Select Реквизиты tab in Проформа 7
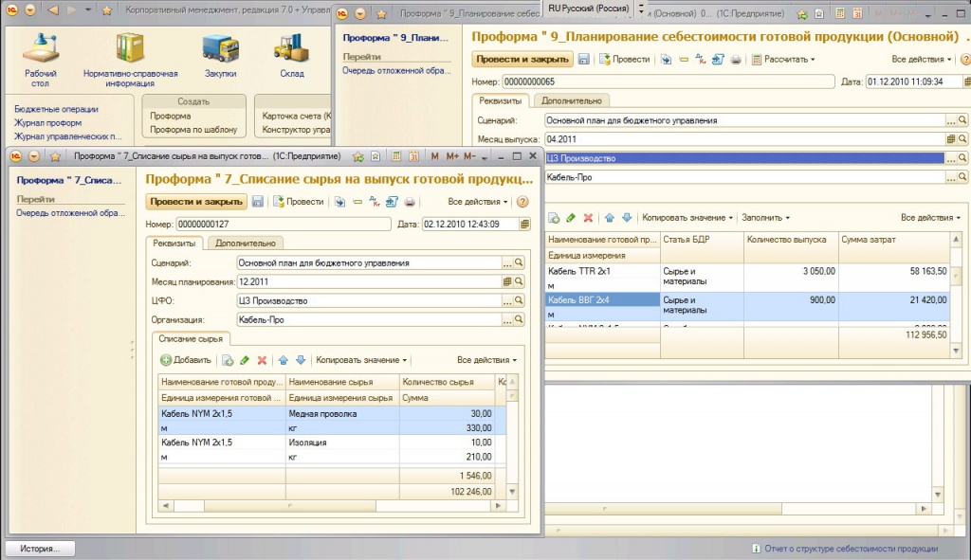The height and width of the screenshot is (560, 971). (x=174, y=244)
